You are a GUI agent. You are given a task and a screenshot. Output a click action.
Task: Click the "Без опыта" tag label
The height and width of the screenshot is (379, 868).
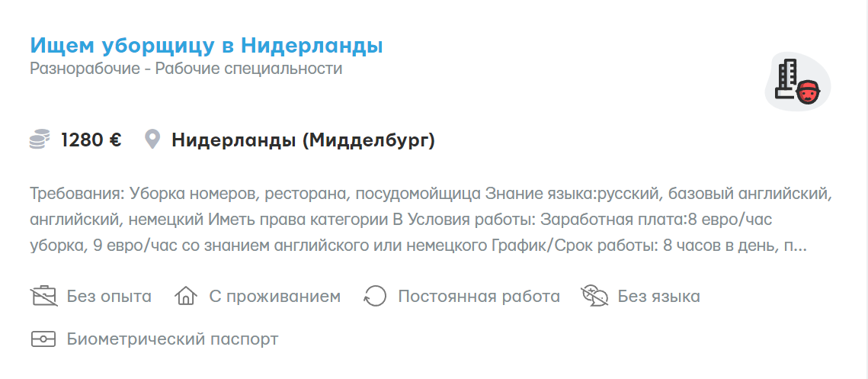pyautogui.click(x=109, y=296)
